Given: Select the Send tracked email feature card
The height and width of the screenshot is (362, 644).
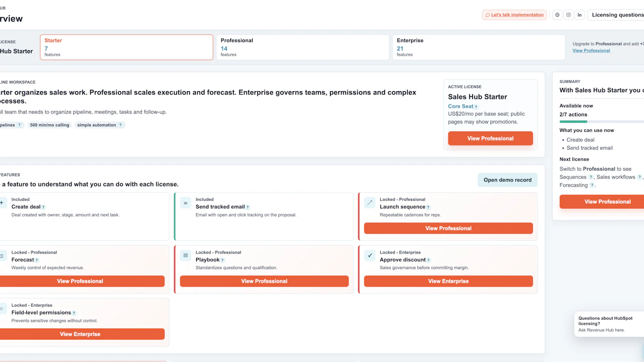Looking at the screenshot, I should pyautogui.click(x=264, y=216).
